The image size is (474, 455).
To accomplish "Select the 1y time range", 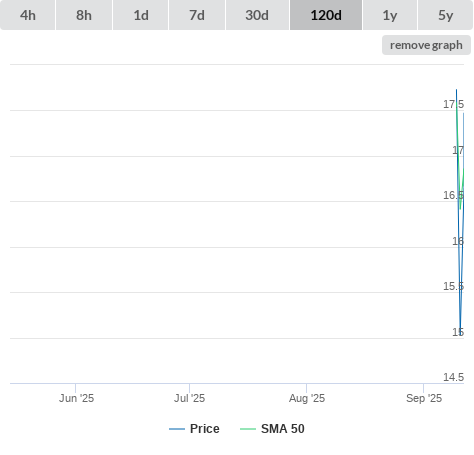I will coord(390,15).
